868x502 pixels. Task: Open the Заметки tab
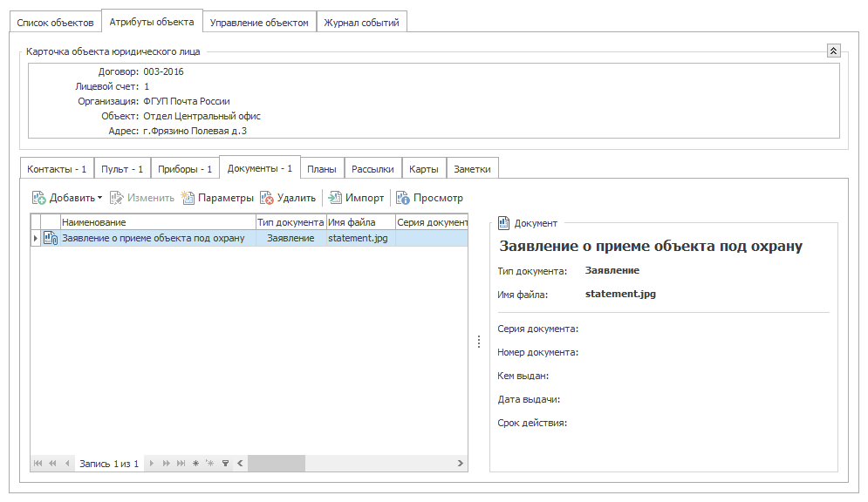coord(472,169)
